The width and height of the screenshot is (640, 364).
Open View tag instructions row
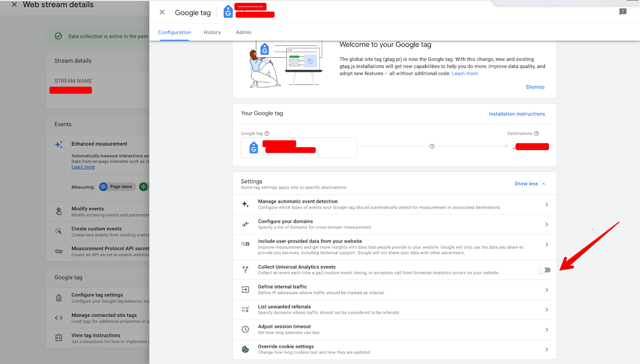(x=98, y=338)
